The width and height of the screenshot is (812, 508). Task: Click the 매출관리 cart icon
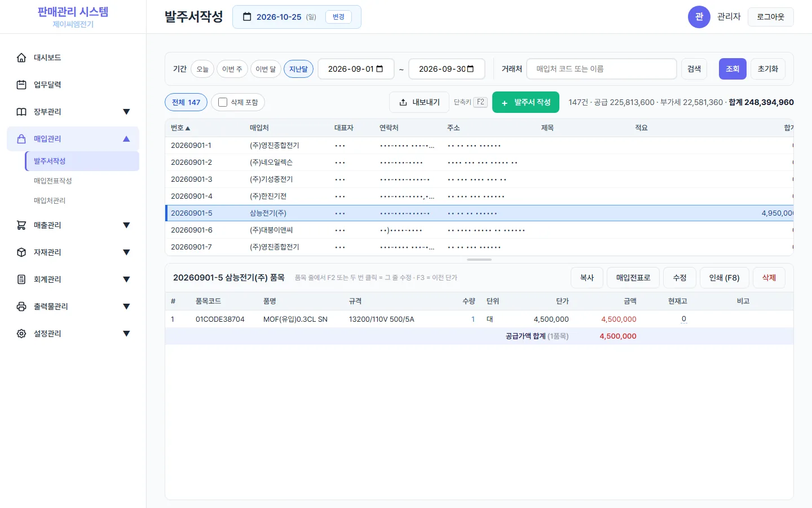pos(21,225)
